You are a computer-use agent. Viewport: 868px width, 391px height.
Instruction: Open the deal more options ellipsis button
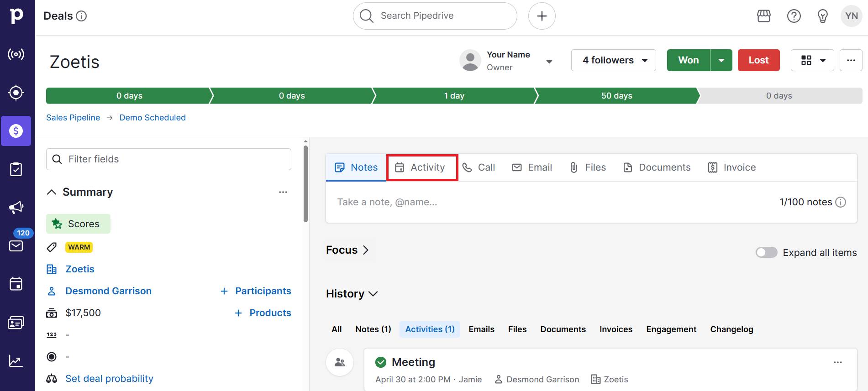pyautogui.click(x=851, y=60)
